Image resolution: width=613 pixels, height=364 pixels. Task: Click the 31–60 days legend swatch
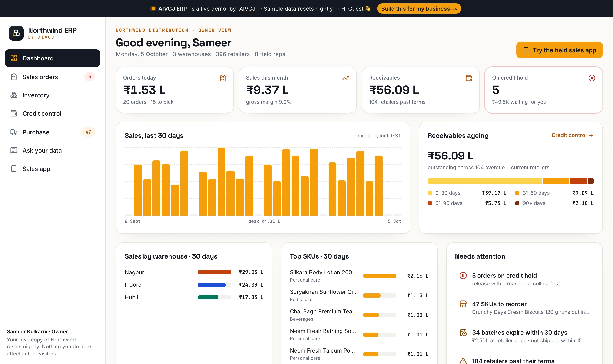pos(517,193)
